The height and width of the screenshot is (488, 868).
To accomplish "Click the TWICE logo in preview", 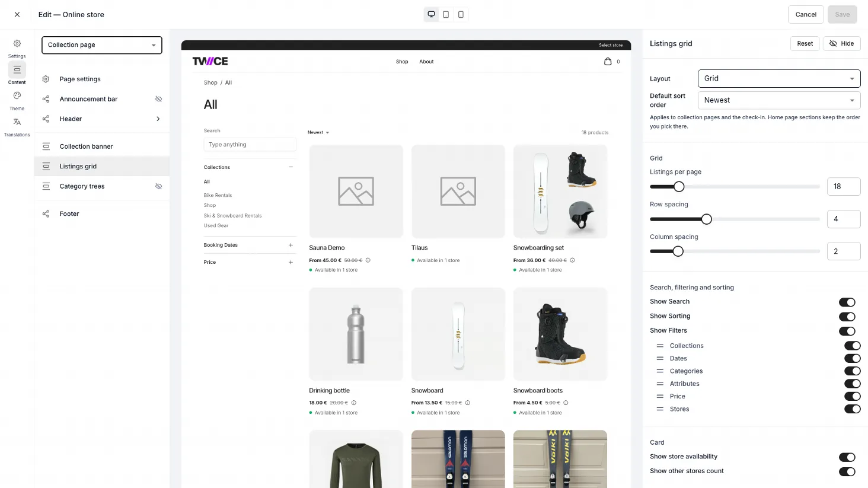I will coord(210,61).
